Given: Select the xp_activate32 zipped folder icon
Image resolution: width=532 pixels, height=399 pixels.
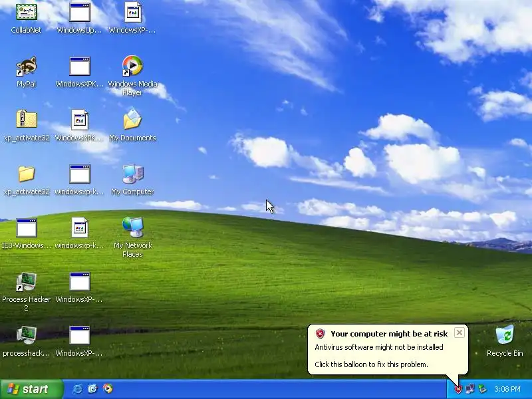Looking at the screenshot, I should tap(26, 120).
